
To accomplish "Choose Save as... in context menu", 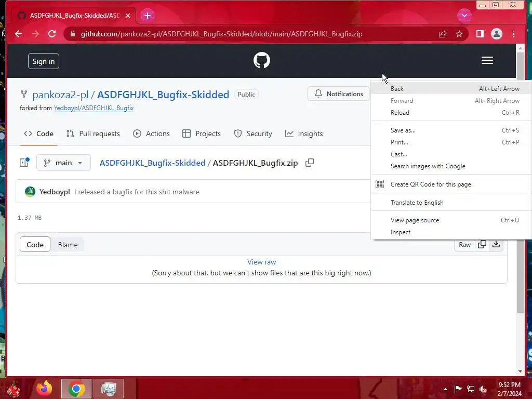I will click(x=451, y=130).
